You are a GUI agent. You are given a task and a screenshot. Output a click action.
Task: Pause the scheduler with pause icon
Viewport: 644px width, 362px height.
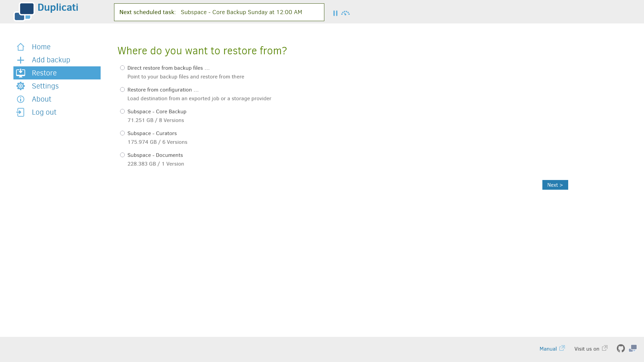click(335, 13)
